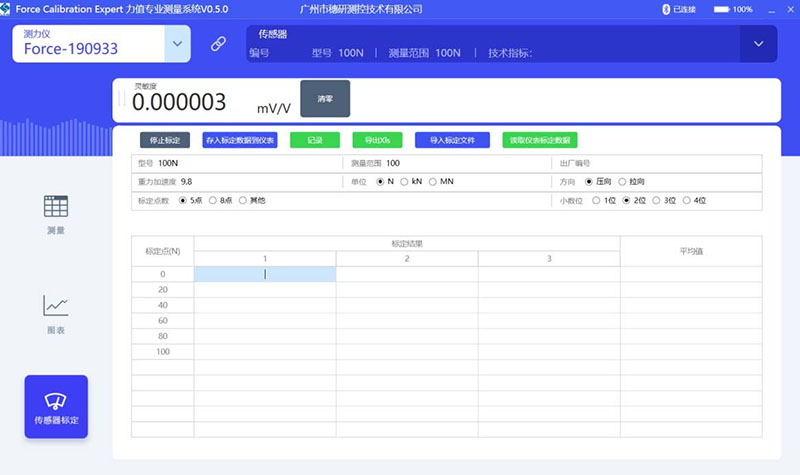800x475 pixels.
Task: Click the 导入标定文件 import button
Action: (453, 140)
